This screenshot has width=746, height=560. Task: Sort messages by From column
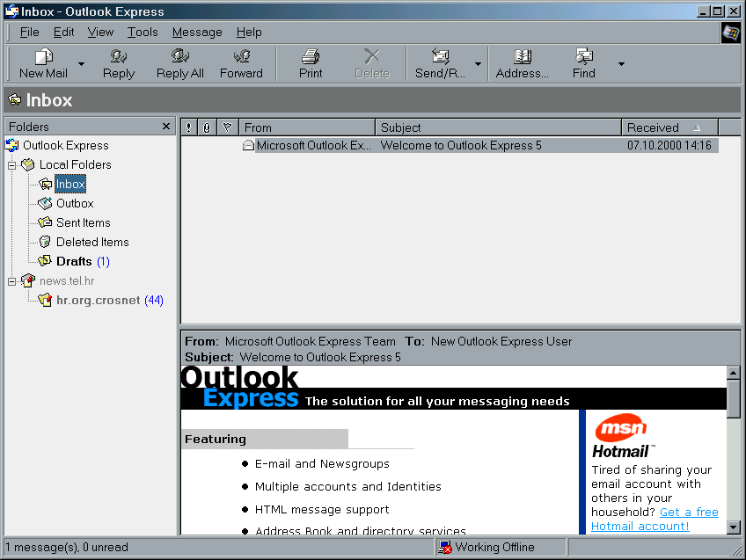point(307,127)
